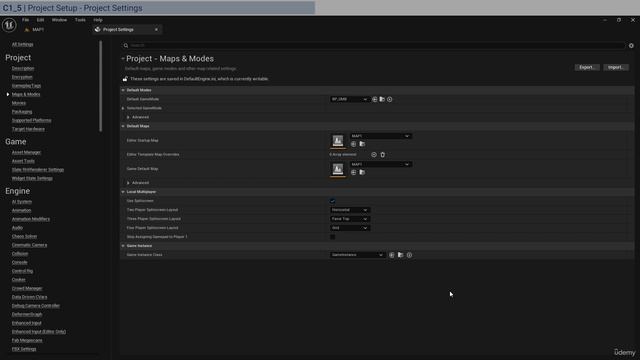Click the MAP1 level tab icon
Viewport: 640px width, 360px height.
coord(27,30)
